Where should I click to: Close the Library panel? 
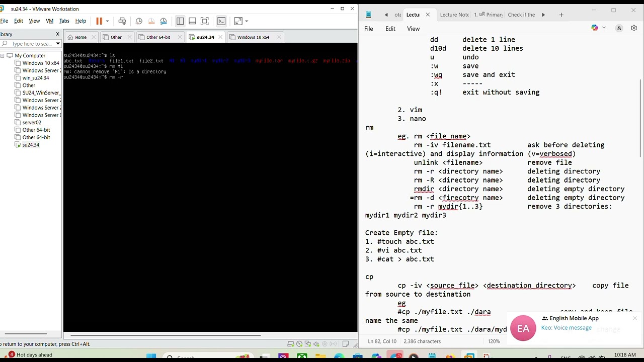click(57, 34)
